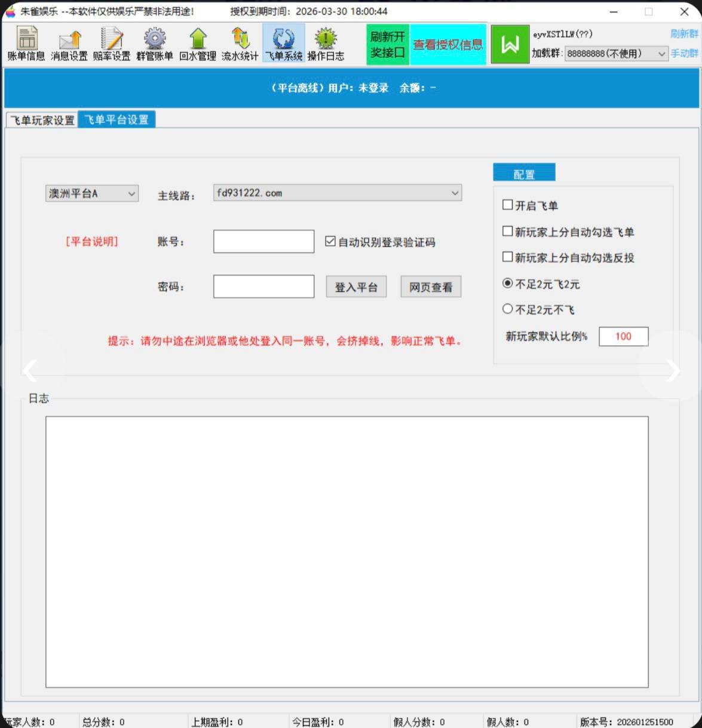Viewport: 702px width, 728px height.
Task: Open the [平台说明] red link
Action: point(92,241)
